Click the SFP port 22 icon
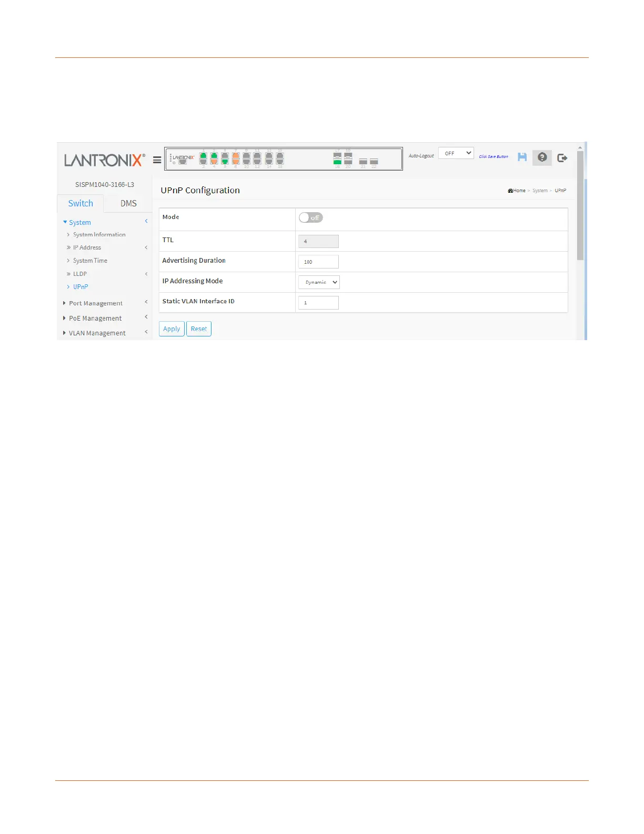The height and width of the screenshot is (834, 644). point(374,162)
